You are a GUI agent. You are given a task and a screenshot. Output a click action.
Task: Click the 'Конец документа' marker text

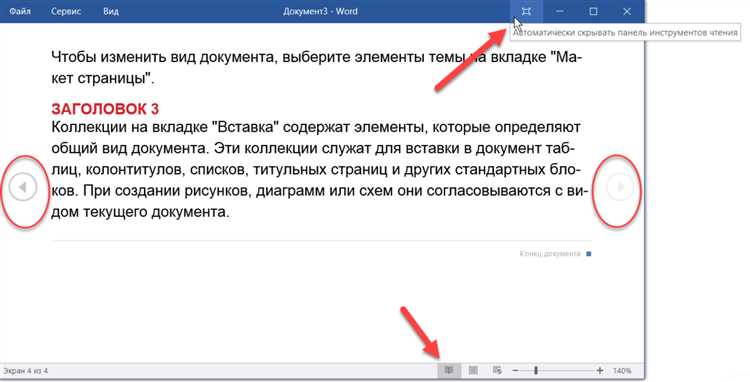550,253
